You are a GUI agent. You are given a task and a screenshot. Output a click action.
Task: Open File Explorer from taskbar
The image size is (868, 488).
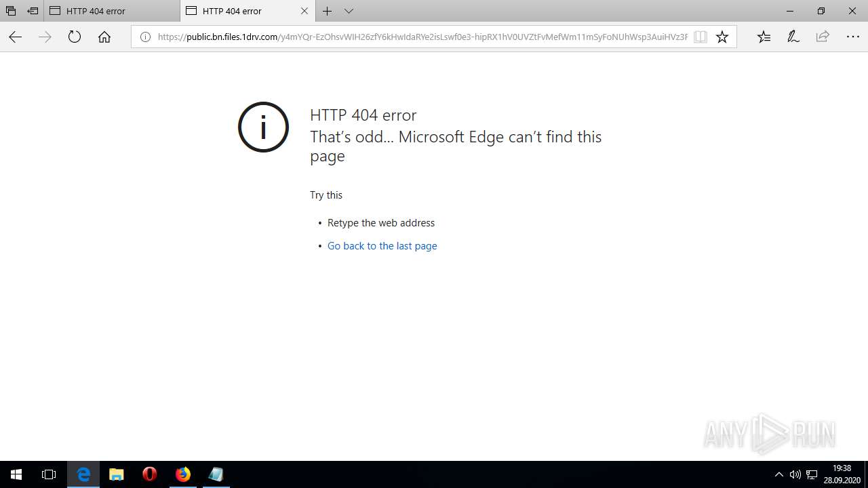pyautogui.click(x=117, y=474)
